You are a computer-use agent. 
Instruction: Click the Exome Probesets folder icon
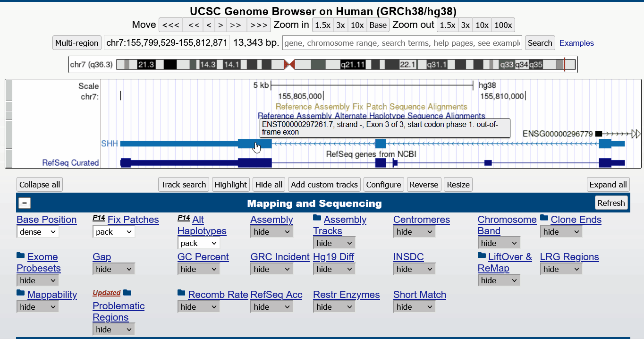21,255
